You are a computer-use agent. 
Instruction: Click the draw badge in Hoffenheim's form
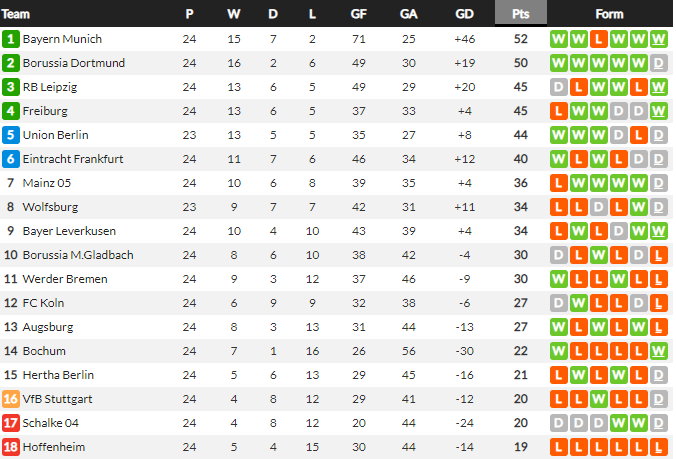coord(658,447)
